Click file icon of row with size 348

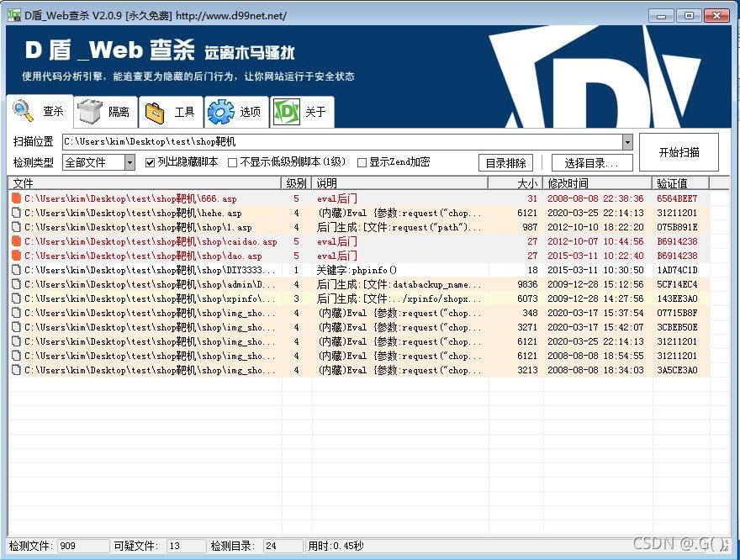click(x=17, y=313)
